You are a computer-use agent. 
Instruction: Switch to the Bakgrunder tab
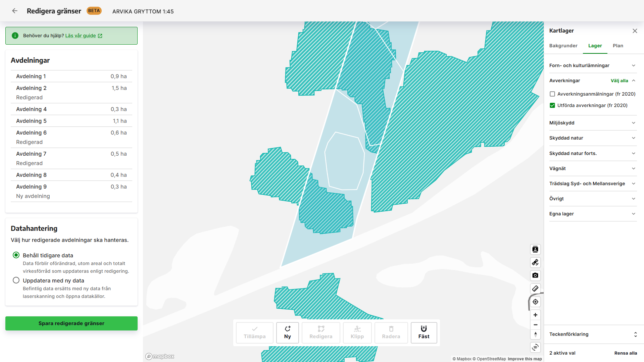click(x=563, y=46)
